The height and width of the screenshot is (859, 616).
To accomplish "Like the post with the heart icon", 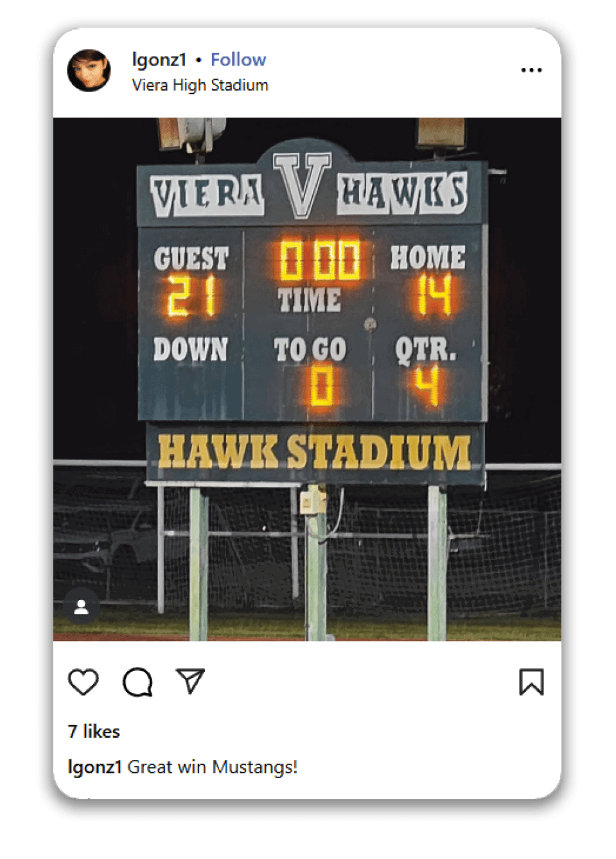I will (x=84, y=682).
